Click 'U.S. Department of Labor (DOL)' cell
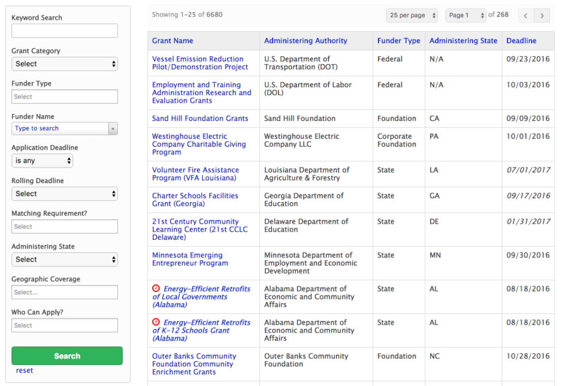The image size is (588, 386). 308,89
